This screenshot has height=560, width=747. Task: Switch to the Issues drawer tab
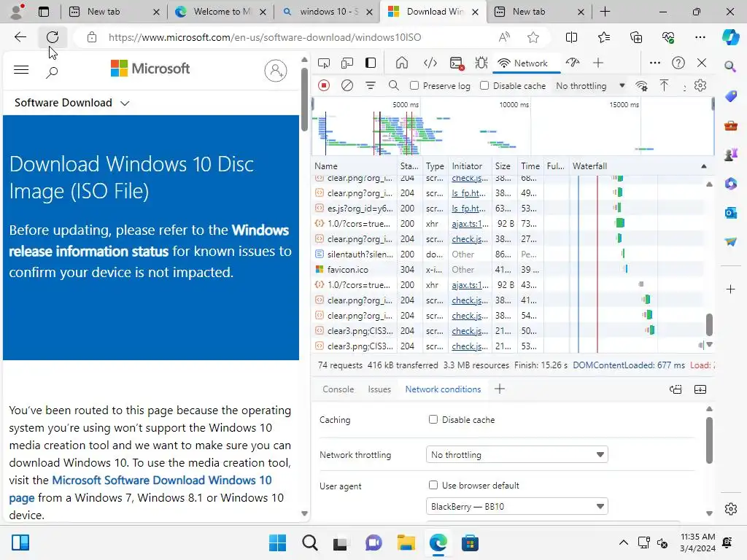click(x=379, y=389)
